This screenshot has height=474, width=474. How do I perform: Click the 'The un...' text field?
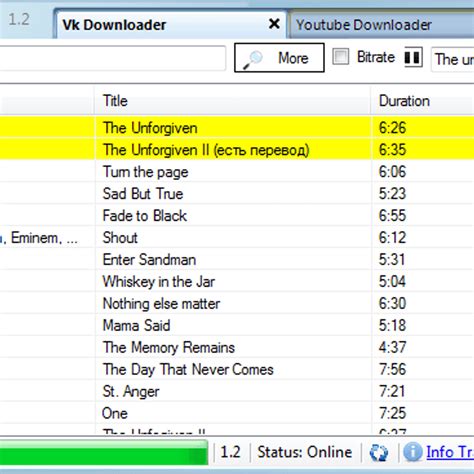point(453,59)
